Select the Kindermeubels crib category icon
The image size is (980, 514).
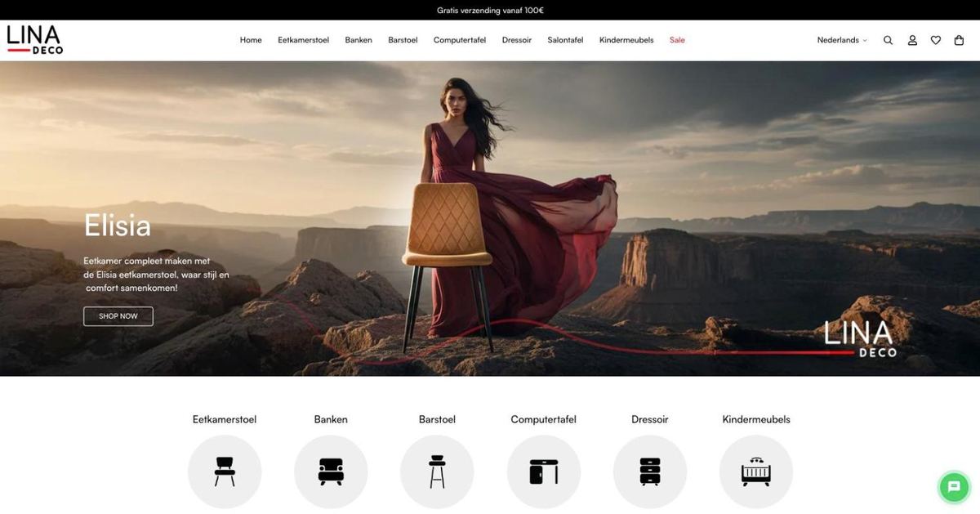pyautogui.click(x=756, y=472)
